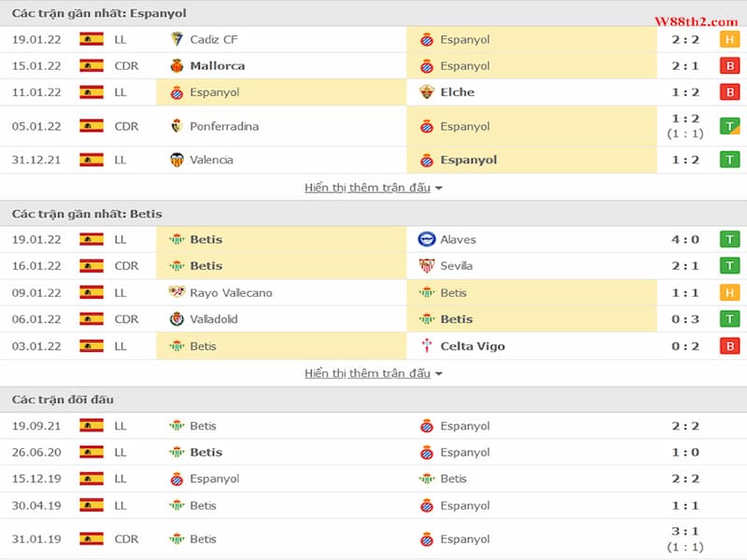This screenshot has height=560, width=747.
Task: Click the date 30.04.19
Action: tap(36, 505)
